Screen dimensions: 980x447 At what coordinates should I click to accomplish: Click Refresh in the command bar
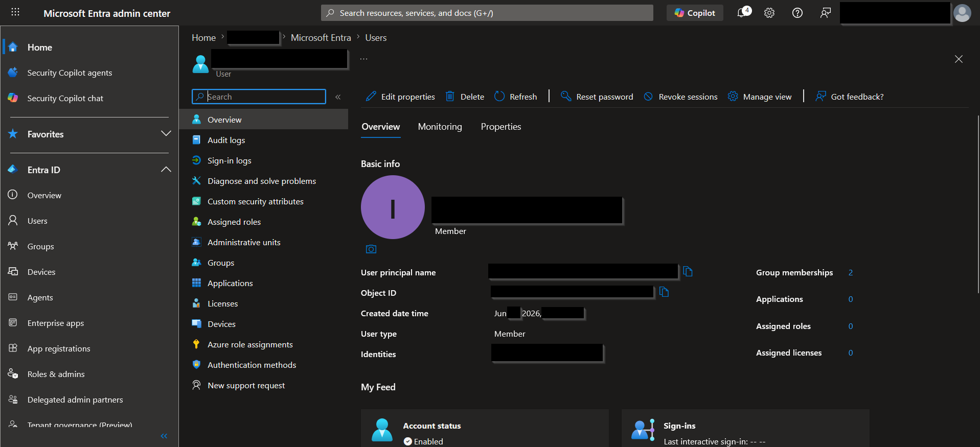(x=515, y=97)
